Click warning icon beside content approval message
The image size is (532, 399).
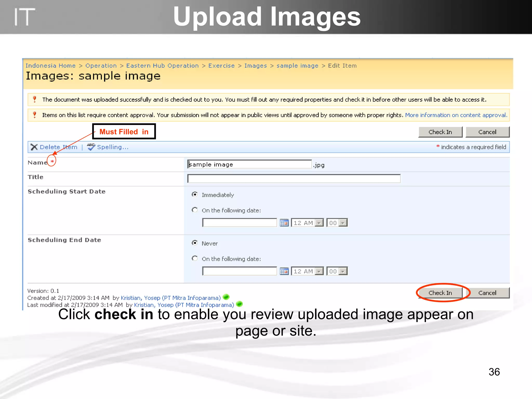(x=35, y=115)
